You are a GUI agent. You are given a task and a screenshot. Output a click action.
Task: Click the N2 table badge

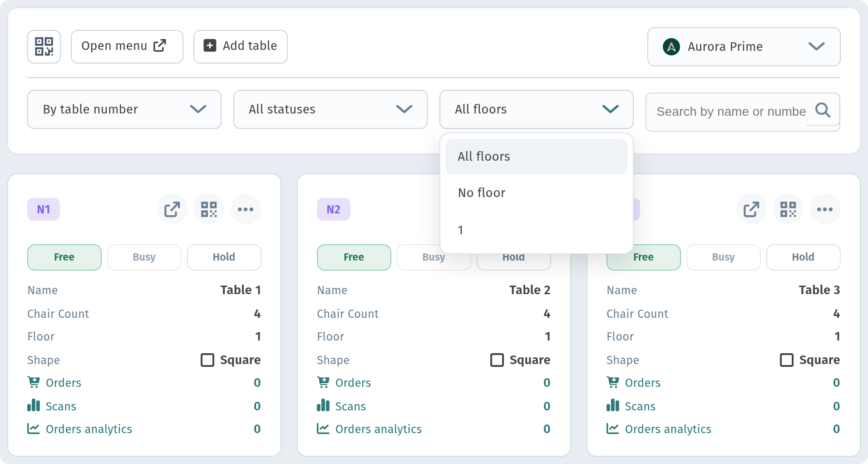click(334, 209)
